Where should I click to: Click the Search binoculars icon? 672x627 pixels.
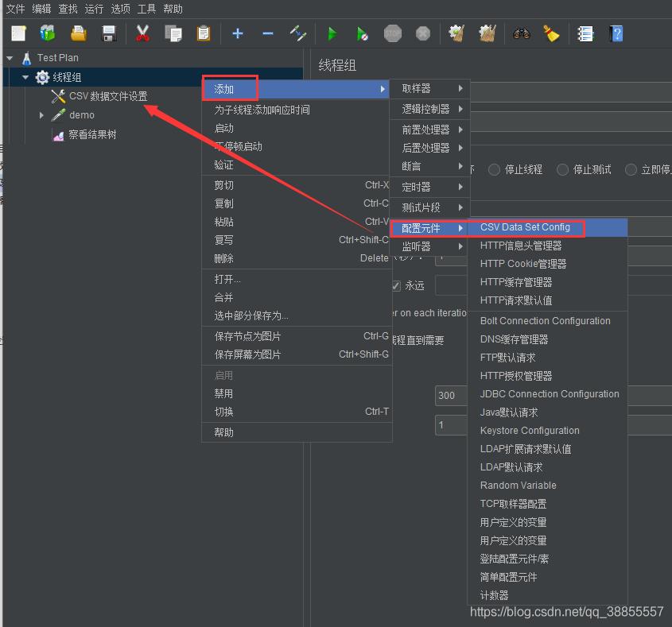tap(522, 33)
